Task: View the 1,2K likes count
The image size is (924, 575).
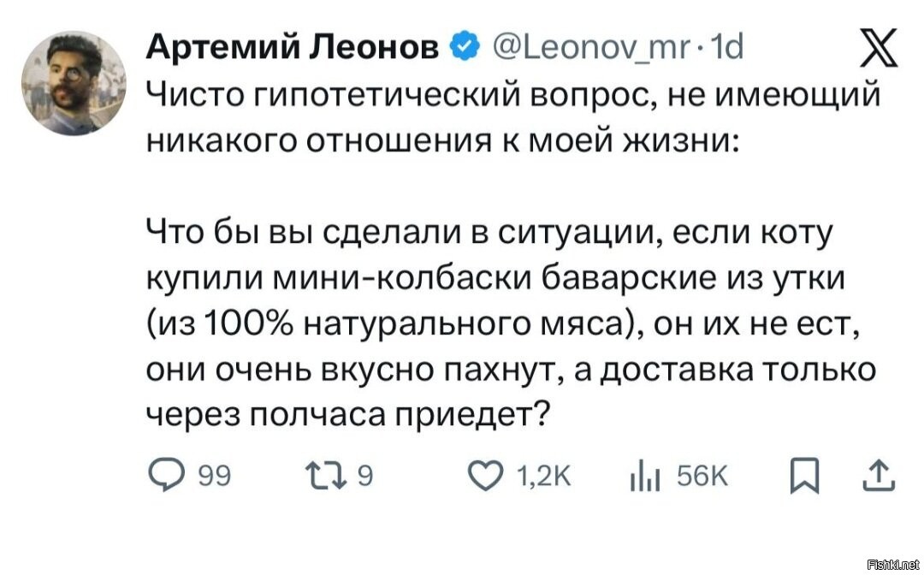Action: click(543, 476)
